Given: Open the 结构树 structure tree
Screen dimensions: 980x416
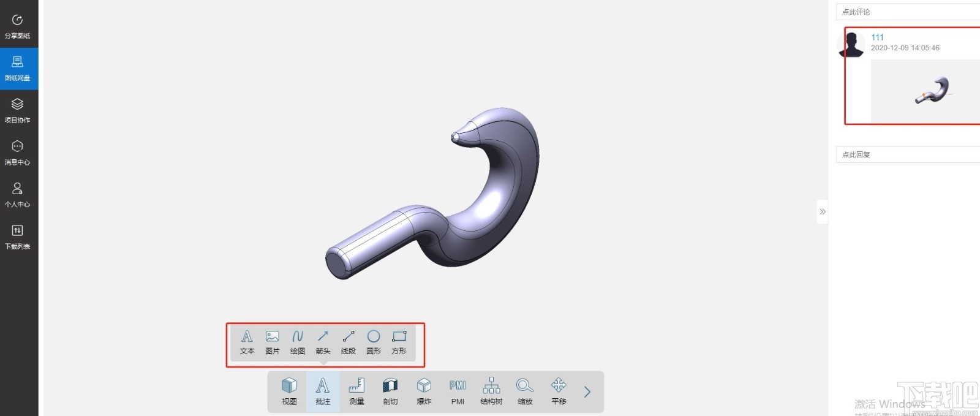Looking at the screenshot, I should click(491, 391).
